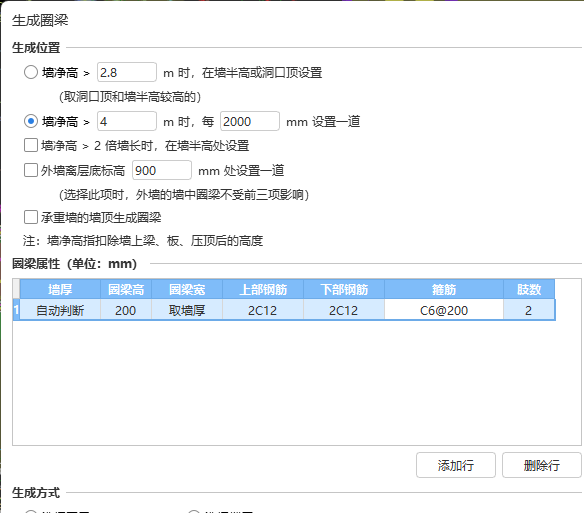Viewport: 584px width, 513px height.
Task: Click the 900 mm elevation input field
Action: point(162,170)
